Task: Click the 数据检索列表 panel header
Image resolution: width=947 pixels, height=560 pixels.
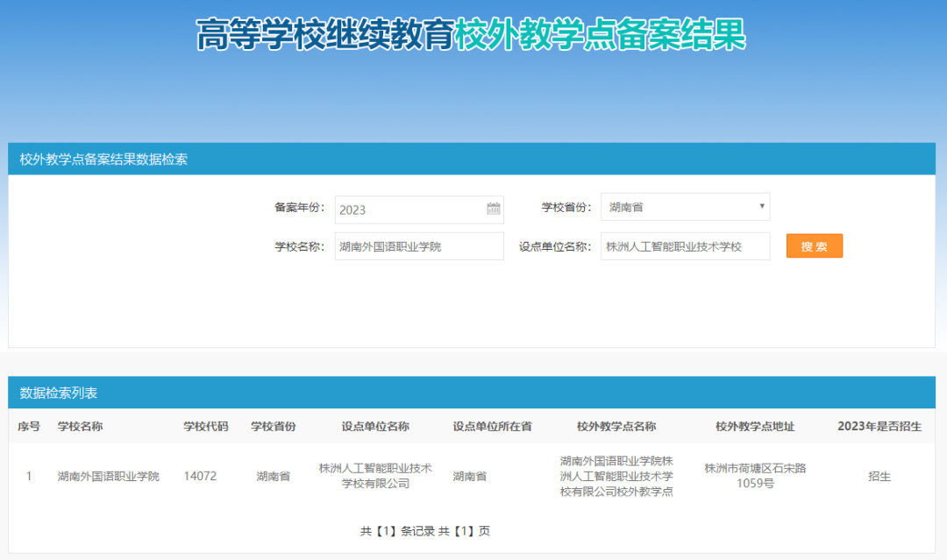Action: pos(59,393)
